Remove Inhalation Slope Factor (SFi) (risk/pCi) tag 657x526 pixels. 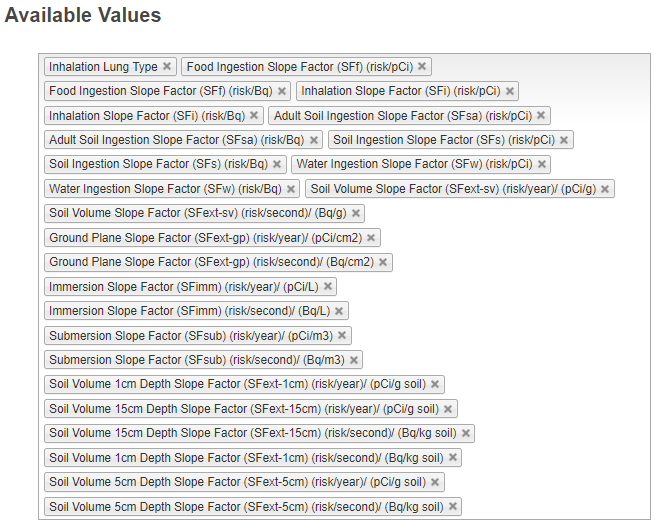pyautogui.click(x=510, y=91)
